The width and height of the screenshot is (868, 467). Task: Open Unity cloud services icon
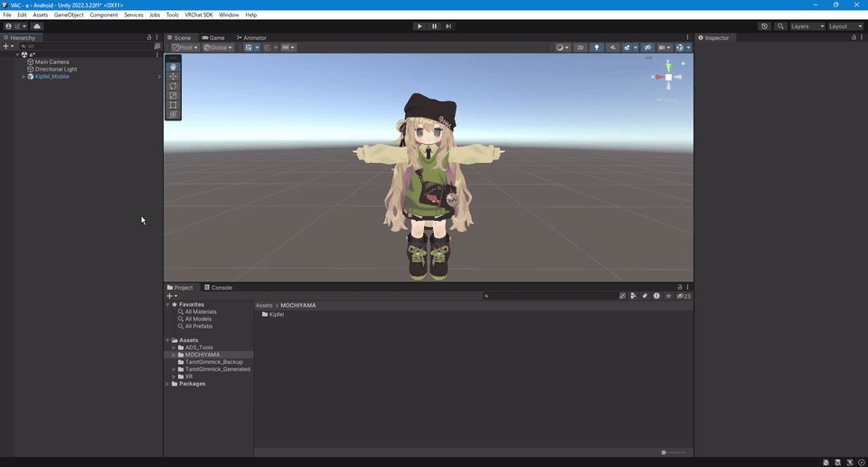pos(37,26)
